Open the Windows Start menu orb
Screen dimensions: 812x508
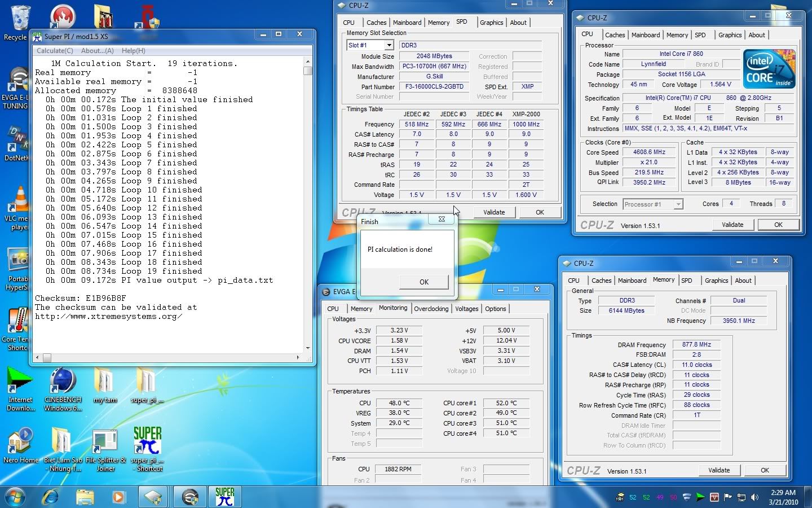[15, 497]
